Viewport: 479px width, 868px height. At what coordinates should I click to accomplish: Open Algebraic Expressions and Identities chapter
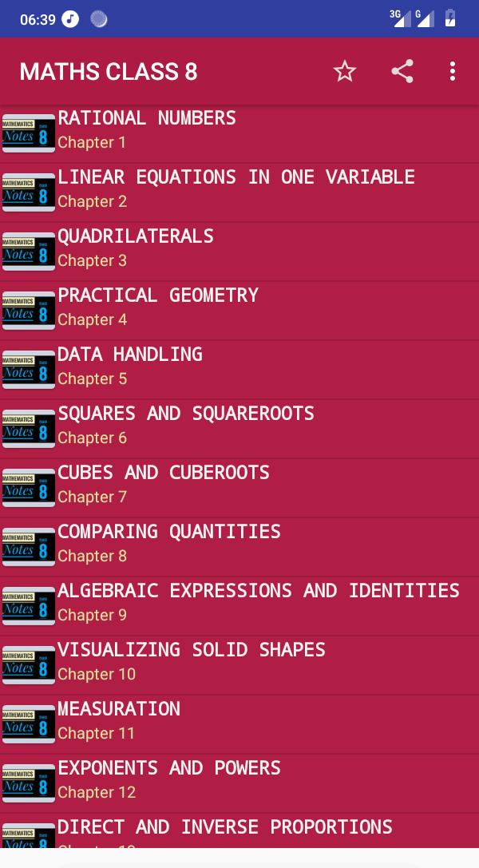click(259, 591)
